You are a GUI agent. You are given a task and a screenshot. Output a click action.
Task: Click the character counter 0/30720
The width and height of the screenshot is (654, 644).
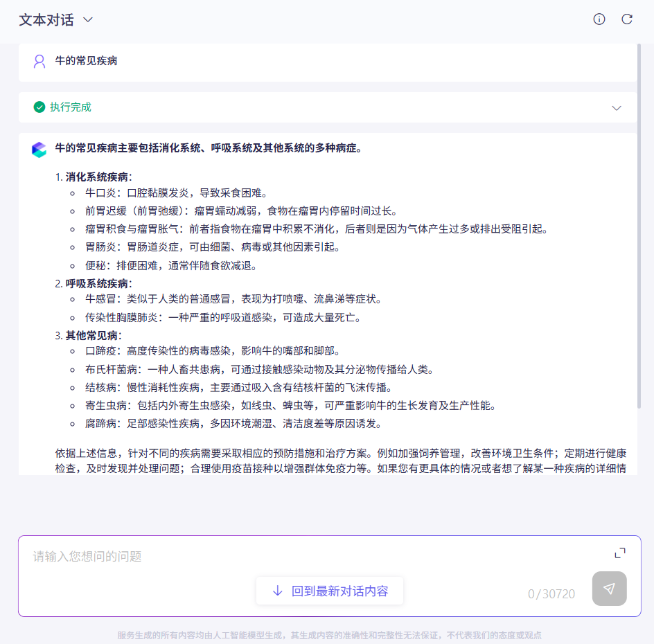(x=551, y=593)
